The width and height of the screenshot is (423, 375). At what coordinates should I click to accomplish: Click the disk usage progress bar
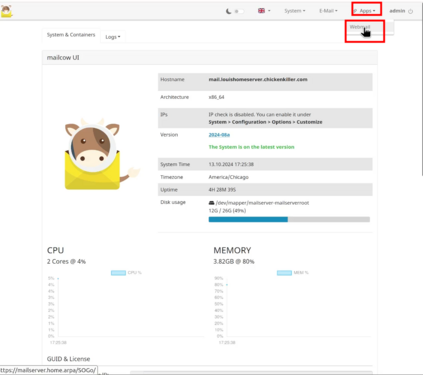click(289, 219)
